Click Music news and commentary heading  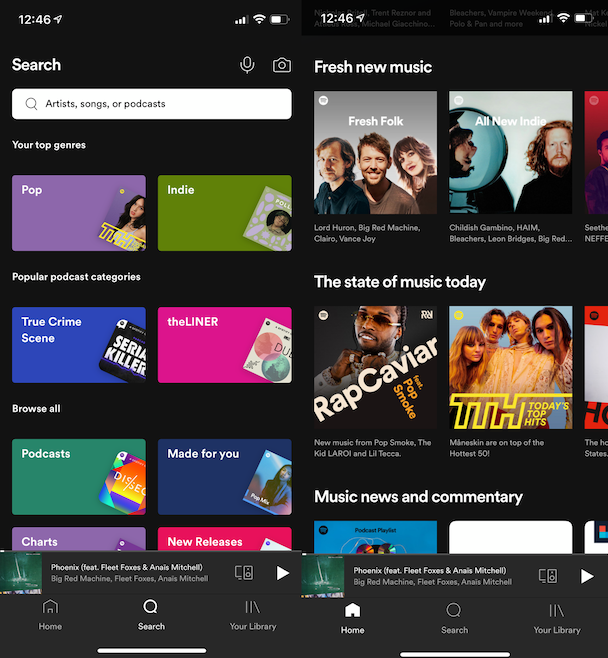coord(418,497)
